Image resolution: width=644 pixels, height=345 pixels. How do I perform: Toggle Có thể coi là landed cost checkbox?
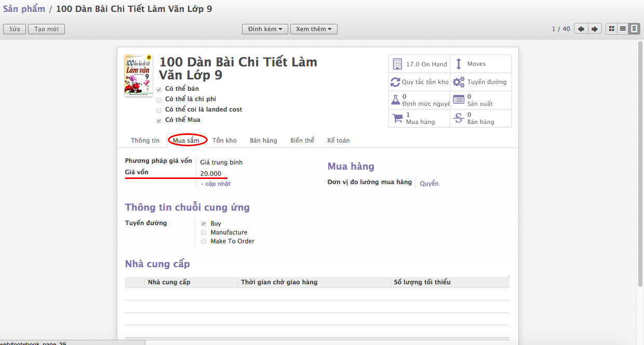[159, 110]
